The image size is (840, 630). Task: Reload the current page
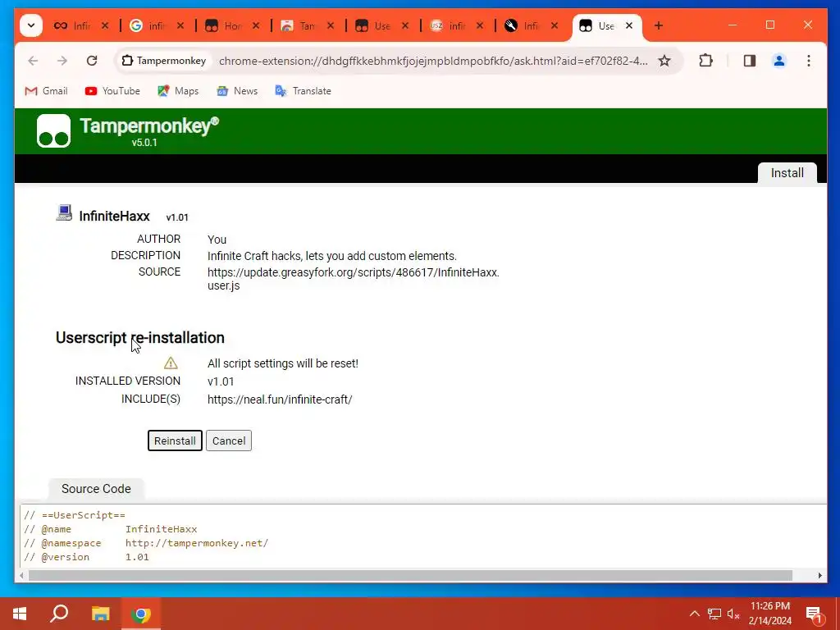92,61
